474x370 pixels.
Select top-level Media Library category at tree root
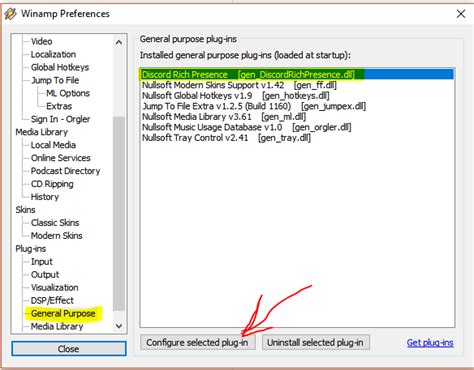[x=42, y=132]
